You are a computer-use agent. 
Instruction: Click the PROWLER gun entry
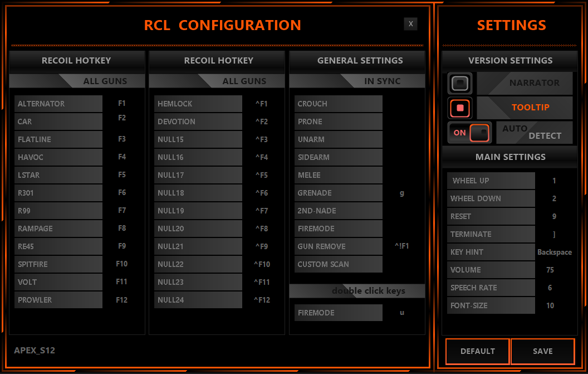tap(58, 300)
